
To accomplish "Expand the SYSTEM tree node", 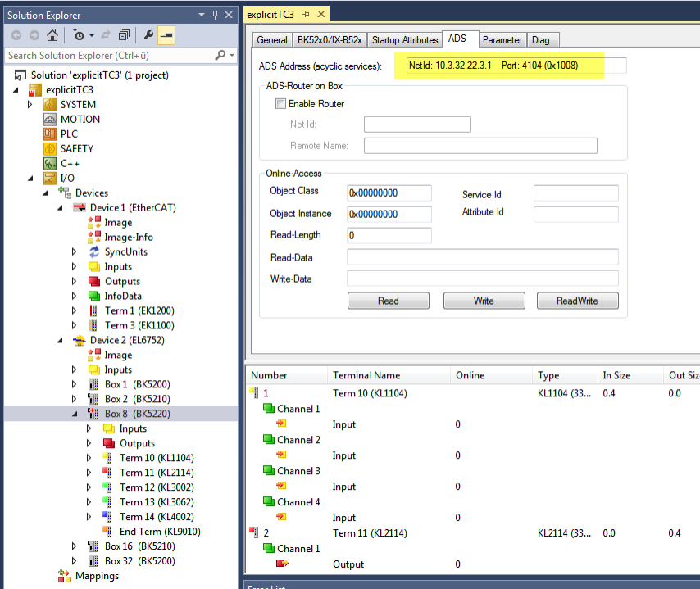I will pyautogui.click(x=30, y=104).
